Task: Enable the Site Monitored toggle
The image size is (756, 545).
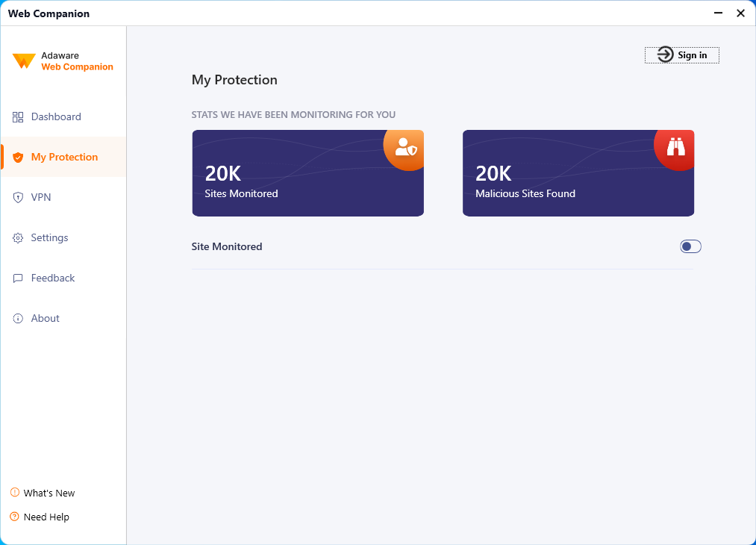Action: tap(690, 246)
